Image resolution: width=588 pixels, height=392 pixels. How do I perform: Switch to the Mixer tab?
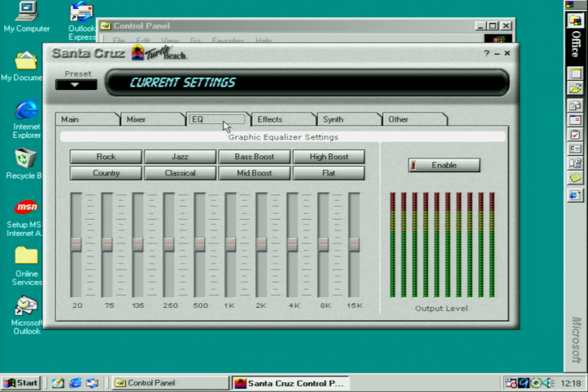(x=153, y=119)
